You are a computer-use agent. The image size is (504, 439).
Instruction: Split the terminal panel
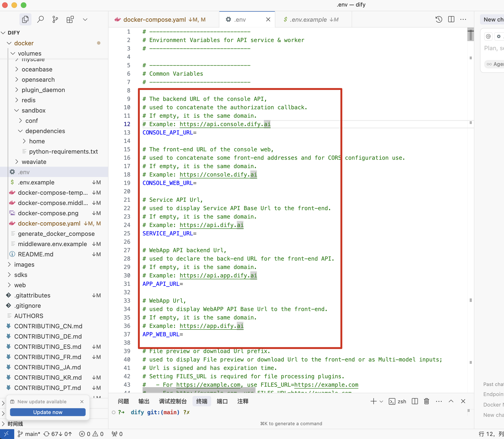415,401
